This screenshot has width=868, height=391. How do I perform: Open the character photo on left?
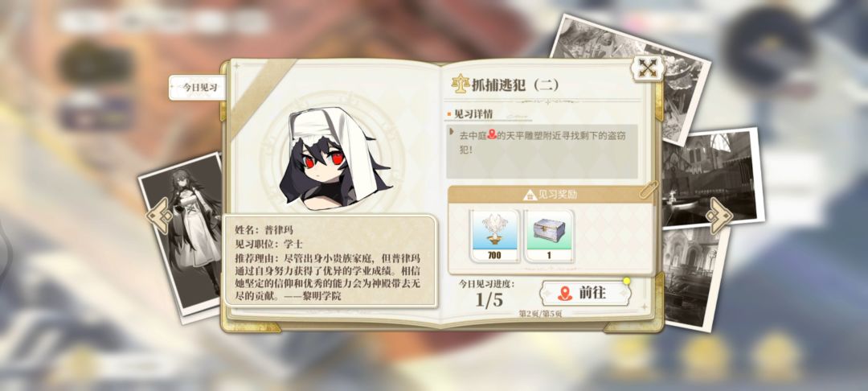(180, 236)
